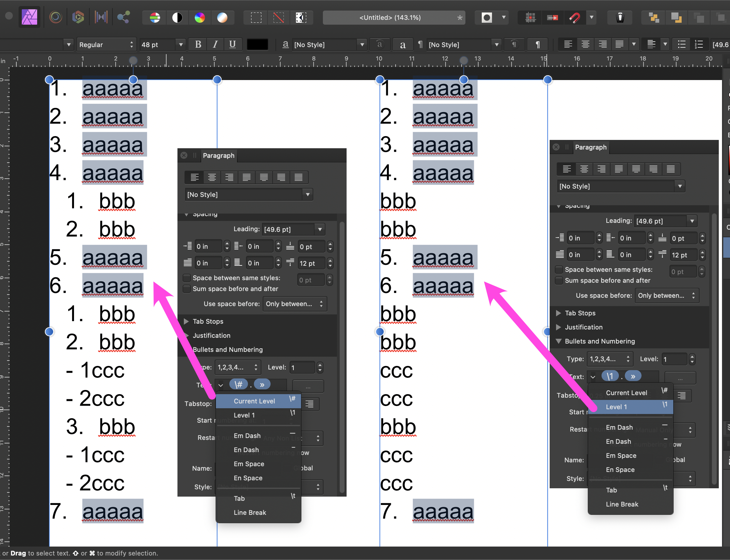Align right in the left Paragraph panel
The width and height of the screenshot is (730, 560).
229,177
